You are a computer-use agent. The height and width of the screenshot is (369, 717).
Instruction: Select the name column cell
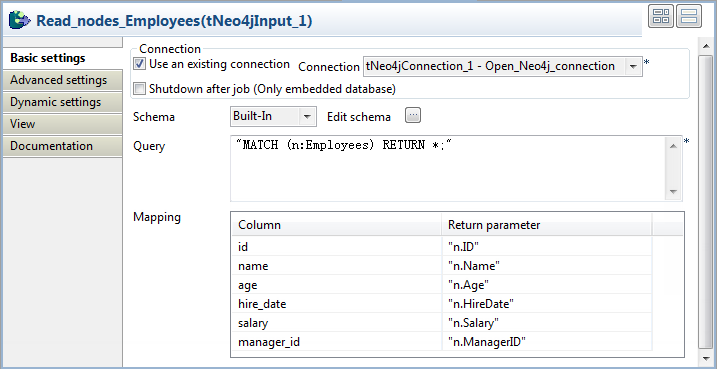(336, 266)
